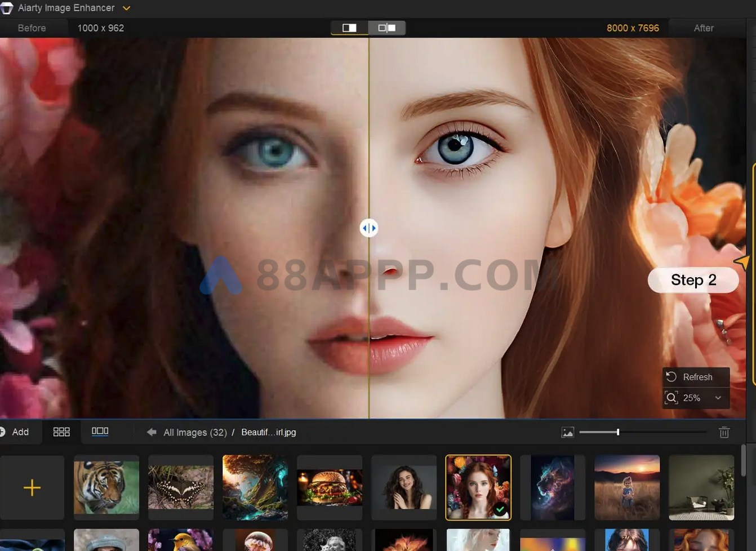Select the tiger thumbnail
756x551 pixels.
(106, 487)
